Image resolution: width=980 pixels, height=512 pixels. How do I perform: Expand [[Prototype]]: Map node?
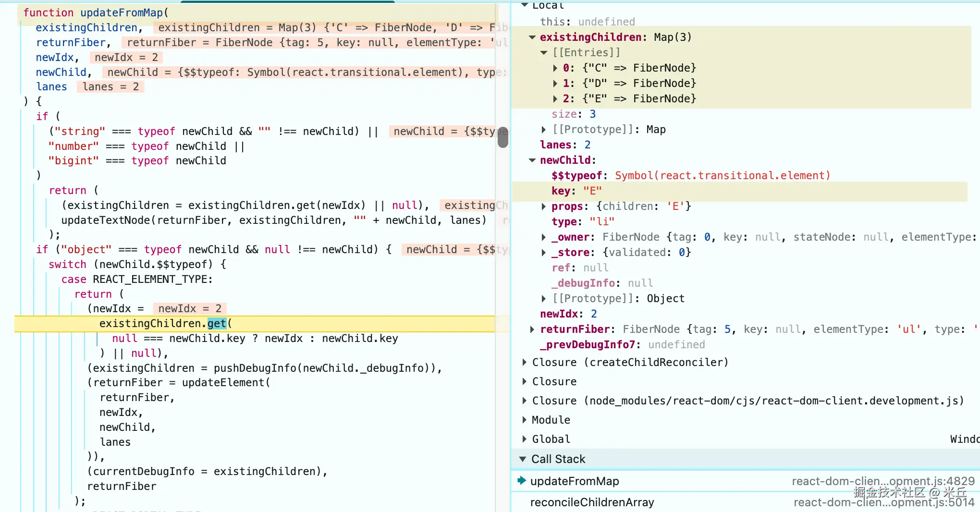(544, 130)
